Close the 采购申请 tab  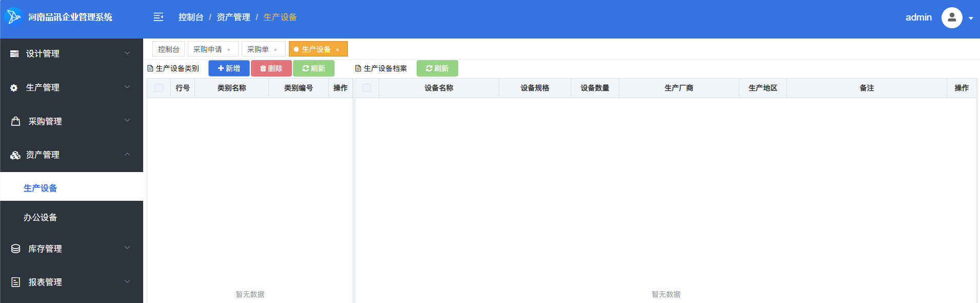[229, 50]
